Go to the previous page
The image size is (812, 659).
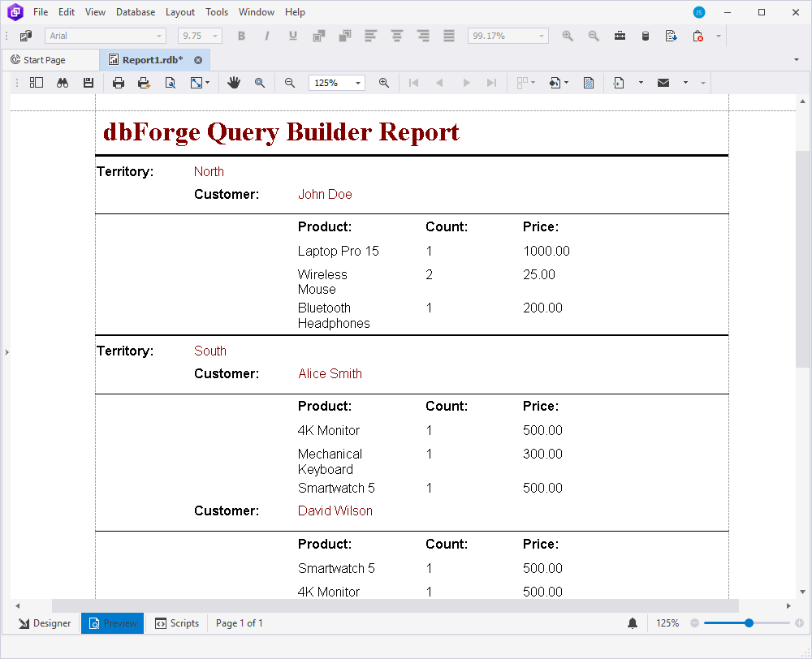[x=439, y=83]
